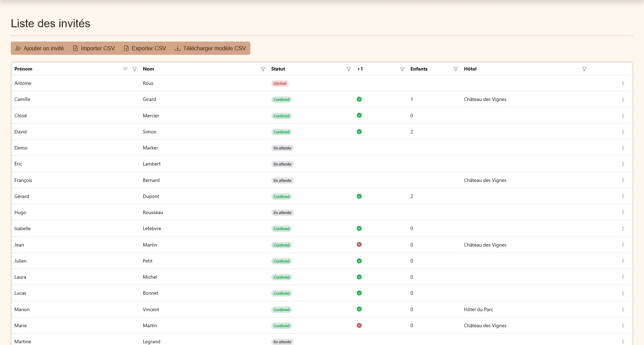
Task: Click Exporter CSV in the toolbar
Action: [145, 48]
